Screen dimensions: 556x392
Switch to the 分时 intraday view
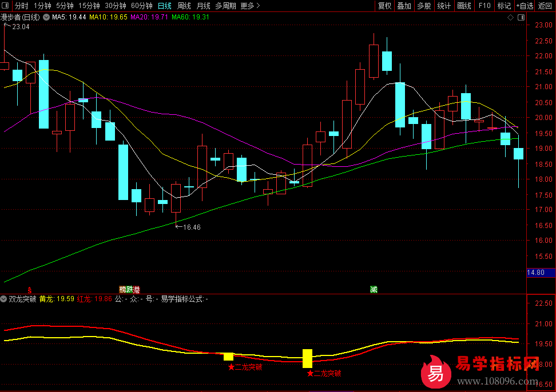click(21, 6)
